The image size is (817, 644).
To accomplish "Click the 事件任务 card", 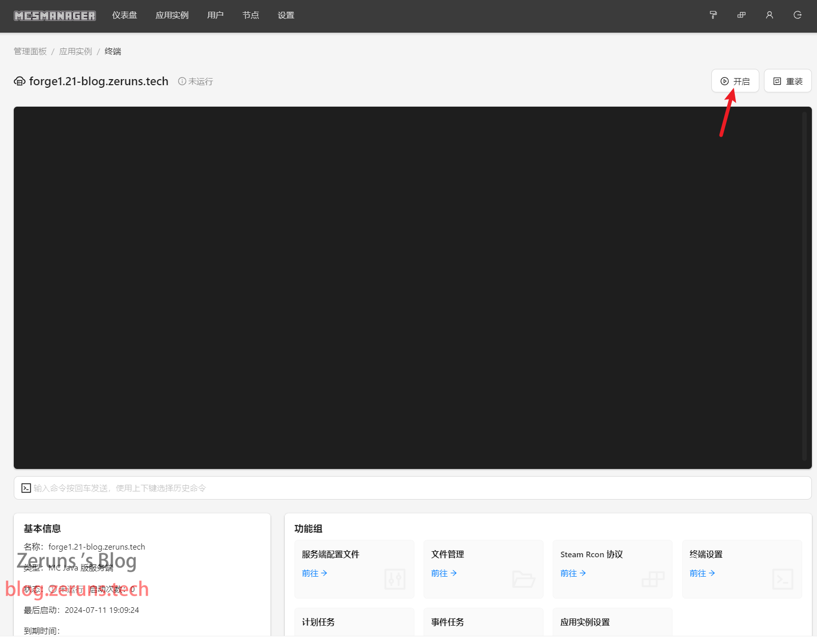I will pyautogui.click(x=483, y=622).
